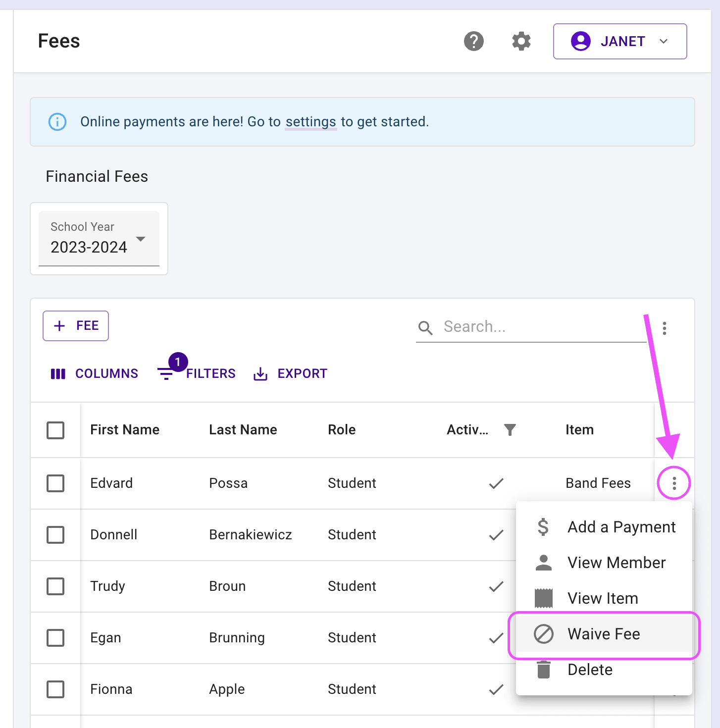
Task: Choose Waive Fee from the menu
Action: [604, 634]
